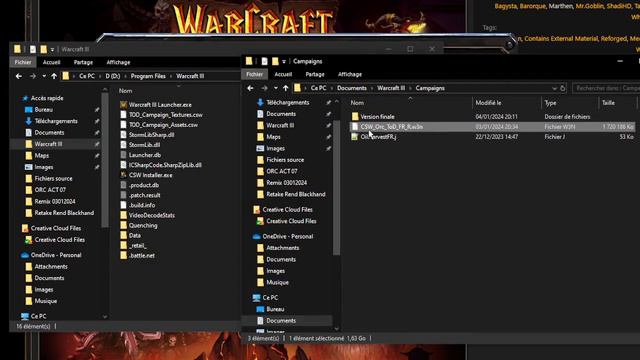Open Téléchargements in the Warcraft III window sidebar
The height and width of the screenshot is (360, 640).
[x=56, y=121]
